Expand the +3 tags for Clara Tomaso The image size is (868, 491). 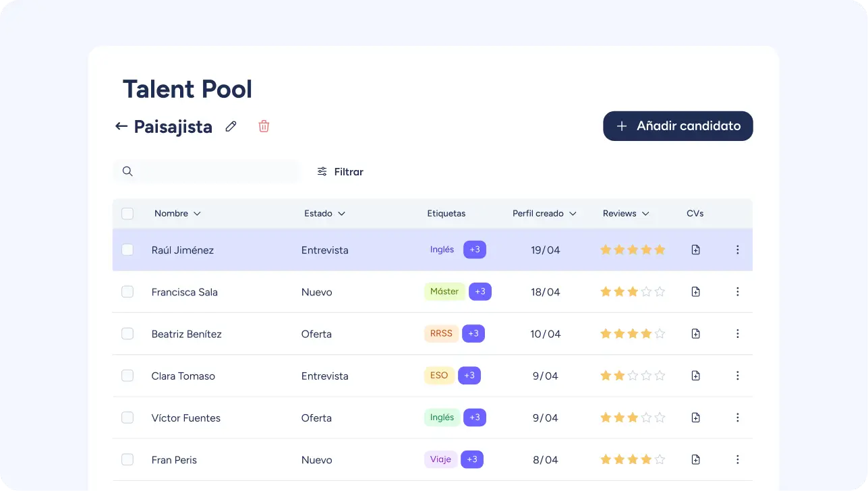click(469, 375)
